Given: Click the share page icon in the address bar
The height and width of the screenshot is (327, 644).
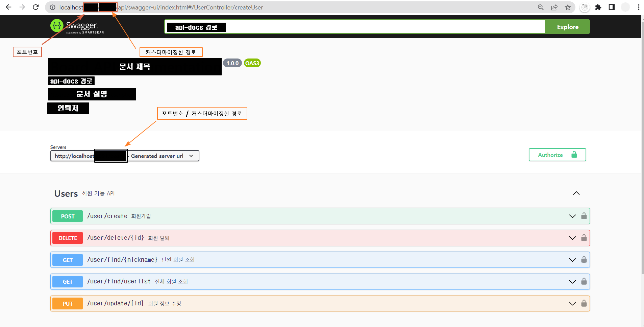Looking at the screenshot, I should 554,7.
